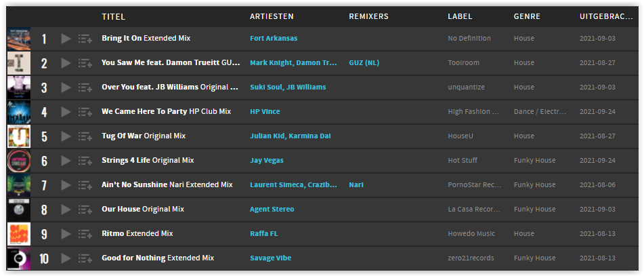Open artist Fort Arkansas
The image size is (644, 276).
click(274, 38)
